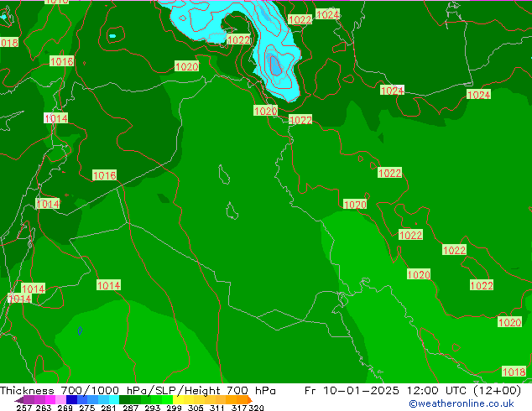Click the legend value "299"
The image size is (532, 411).
point(174,408)
